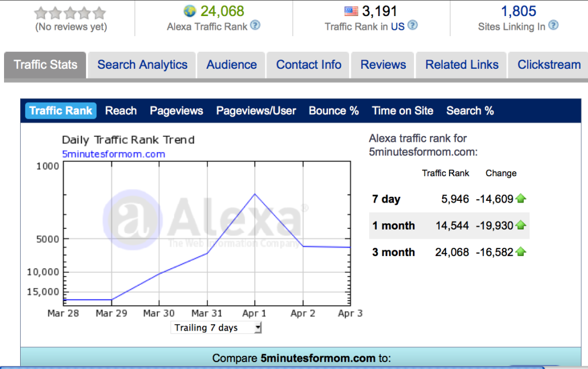Show the Search % chart
This screenshot has height=369, width=588.
(470, 111)
